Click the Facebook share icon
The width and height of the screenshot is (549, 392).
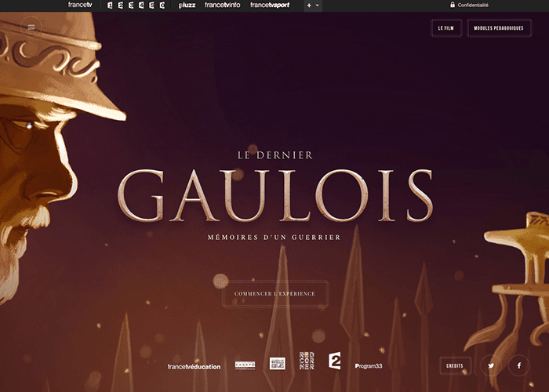[519, 366]
